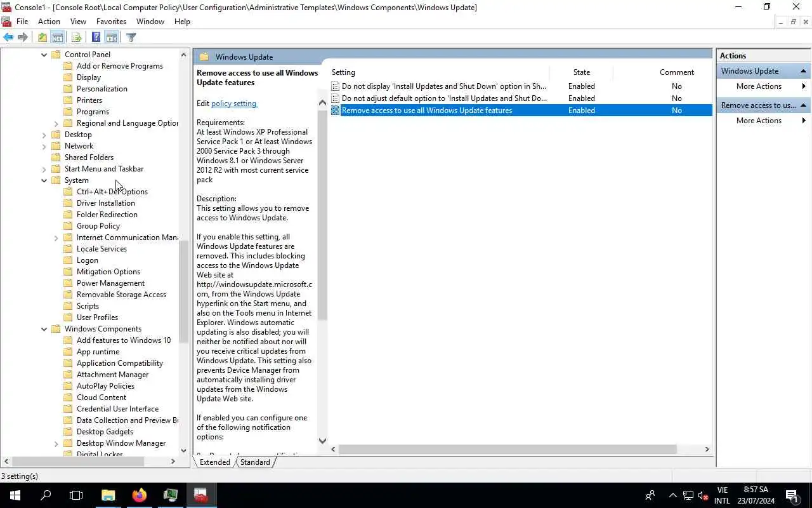Click the Filter funnel toolbar icon
The height and width of the screenshot is (508, 812).
point(131,37)
